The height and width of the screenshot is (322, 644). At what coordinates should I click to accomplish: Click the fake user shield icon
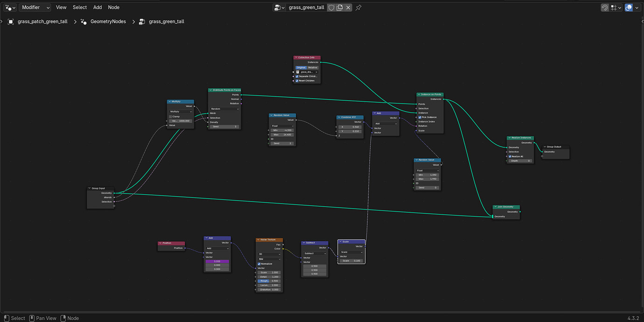(331, 7)
